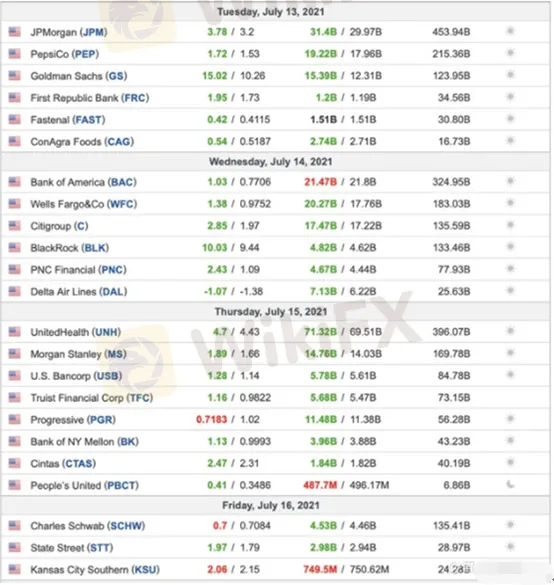Open the Fastenal (FAST) link
This screenshot has height=585, width=554.
point(68,120)
